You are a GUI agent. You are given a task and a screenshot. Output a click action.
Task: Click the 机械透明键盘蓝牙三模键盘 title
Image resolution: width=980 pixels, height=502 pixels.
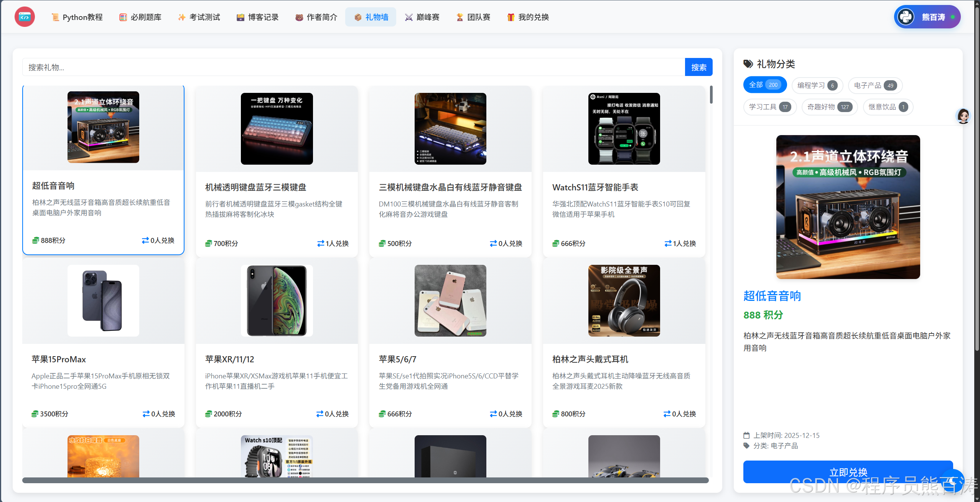point(256,187)
